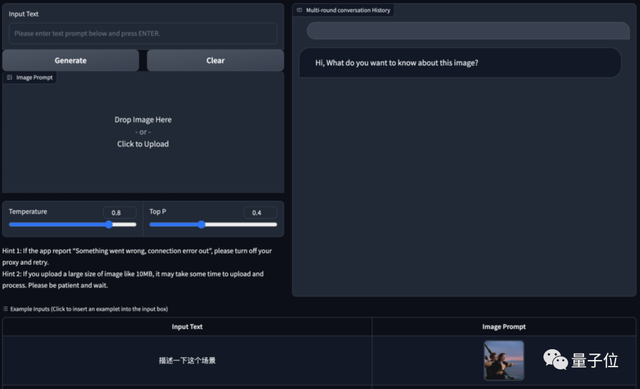Click the Click to Upload text
Screen dimensions: 640x389
point(143,144)
